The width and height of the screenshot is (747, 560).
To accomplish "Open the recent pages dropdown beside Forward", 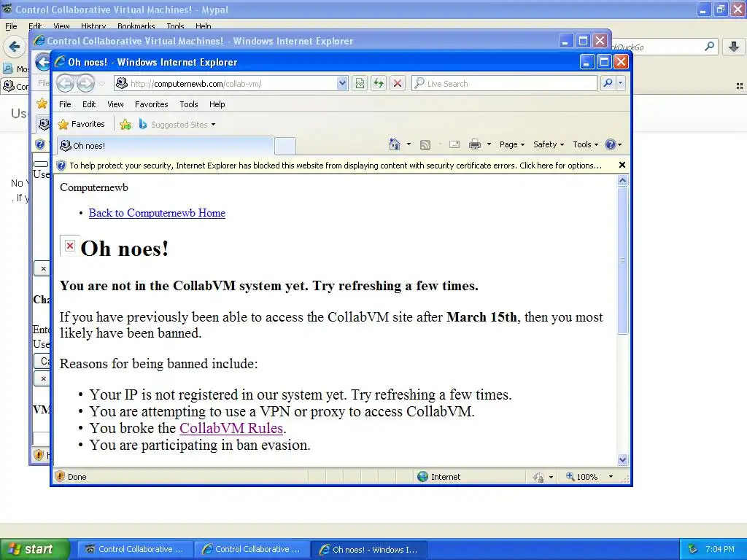I will click(102, 84).
